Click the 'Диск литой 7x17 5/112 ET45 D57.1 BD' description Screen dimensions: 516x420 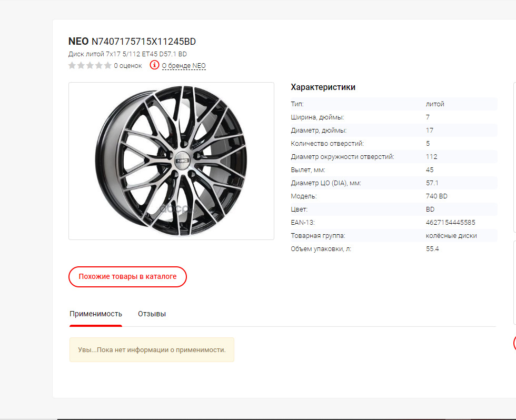pos(127,54)
